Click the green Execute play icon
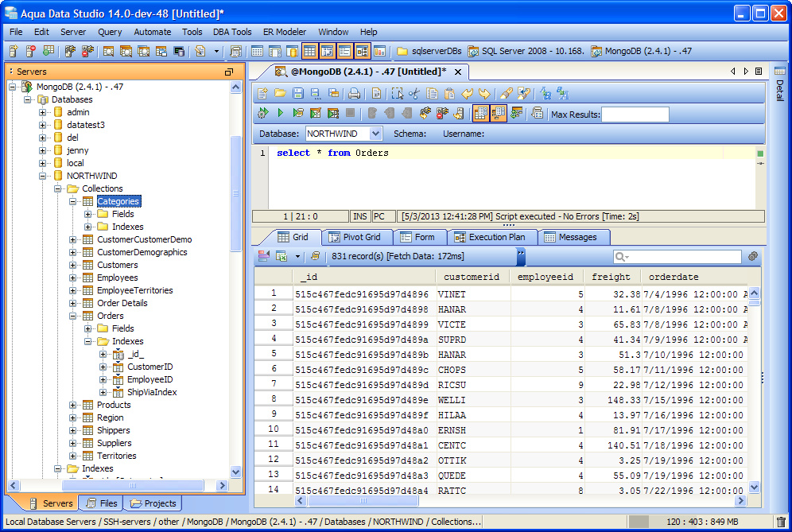792x532 pixels. [x=280, y=114]
